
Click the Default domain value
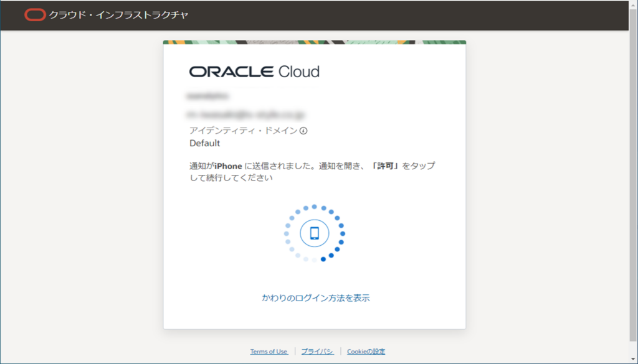(204, 143)
